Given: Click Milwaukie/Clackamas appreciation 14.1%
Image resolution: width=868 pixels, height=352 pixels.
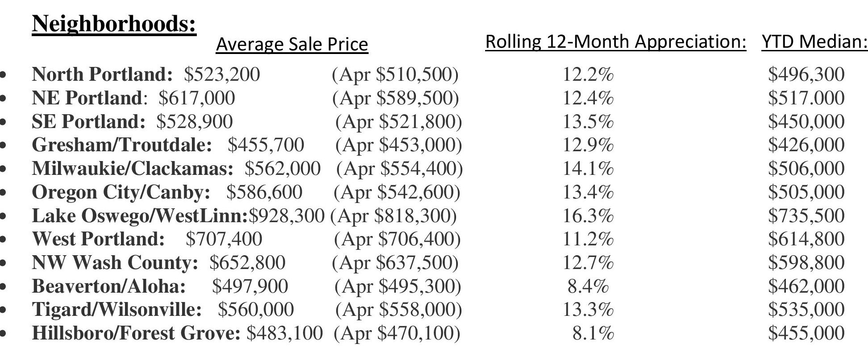Looking at the screenshot, I should [588, 169].
